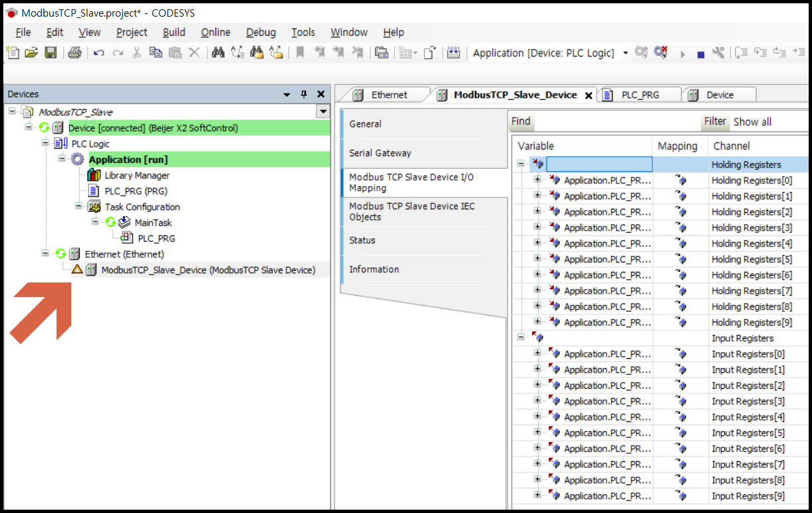Screen dimensions: 812x513
Task: Open the File menu
Action: click(23, 32)
